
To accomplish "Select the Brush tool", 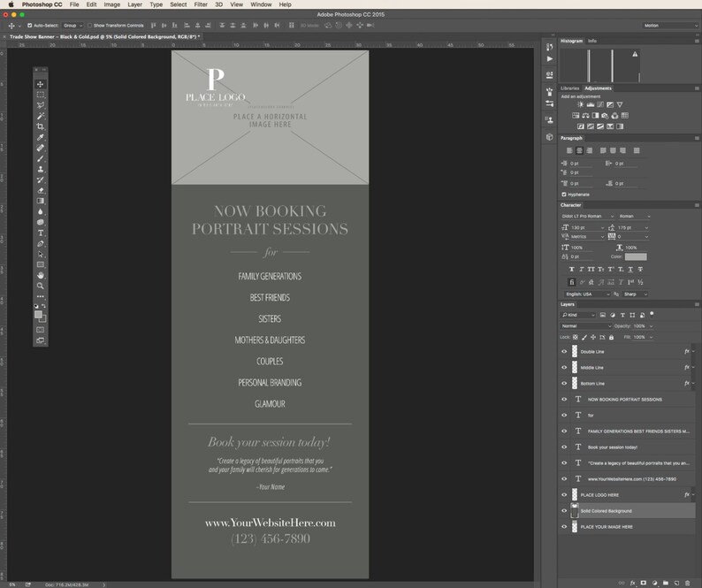I will (41, 158).
